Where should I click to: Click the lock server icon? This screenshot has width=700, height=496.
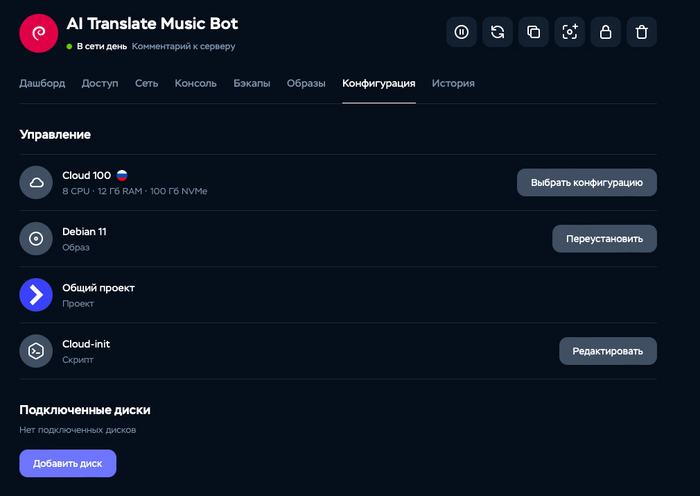[x=605, y=32]
